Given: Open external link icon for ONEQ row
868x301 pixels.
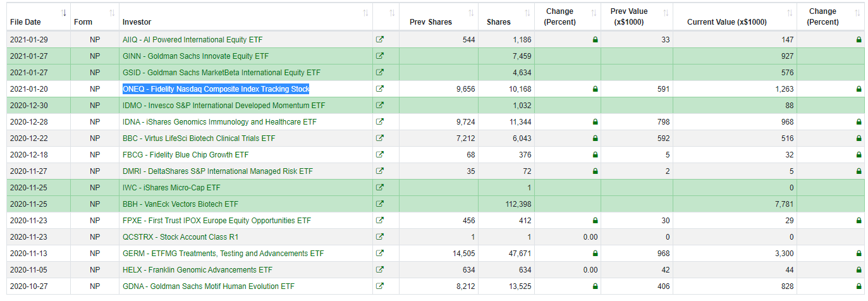Looking at the screenshot, I should tap(379, 89).
